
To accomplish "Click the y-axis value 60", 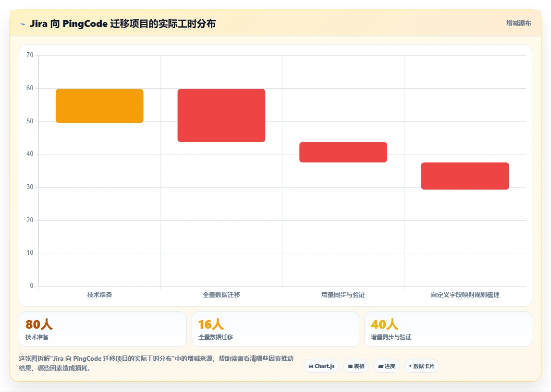I will tap(30, 88).
